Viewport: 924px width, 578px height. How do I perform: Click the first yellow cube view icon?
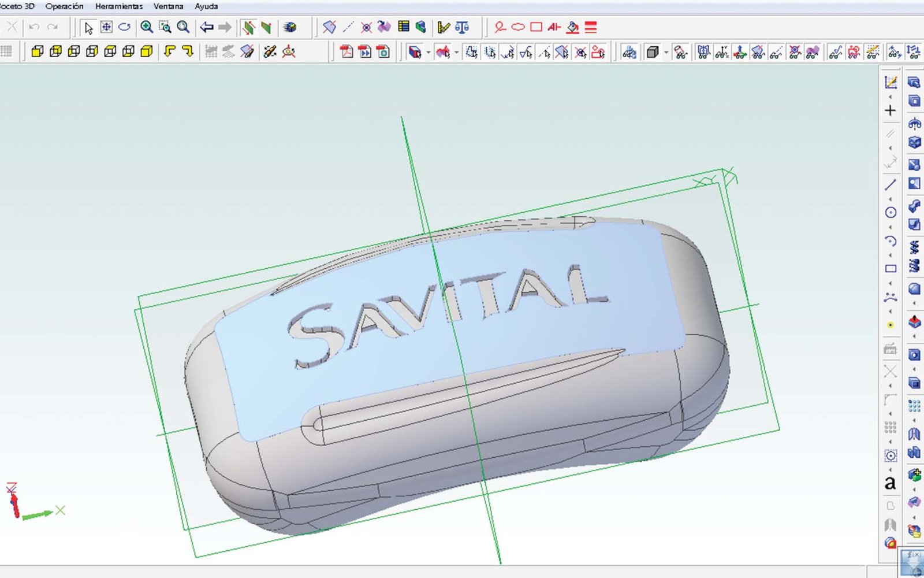tap(38, 51)
